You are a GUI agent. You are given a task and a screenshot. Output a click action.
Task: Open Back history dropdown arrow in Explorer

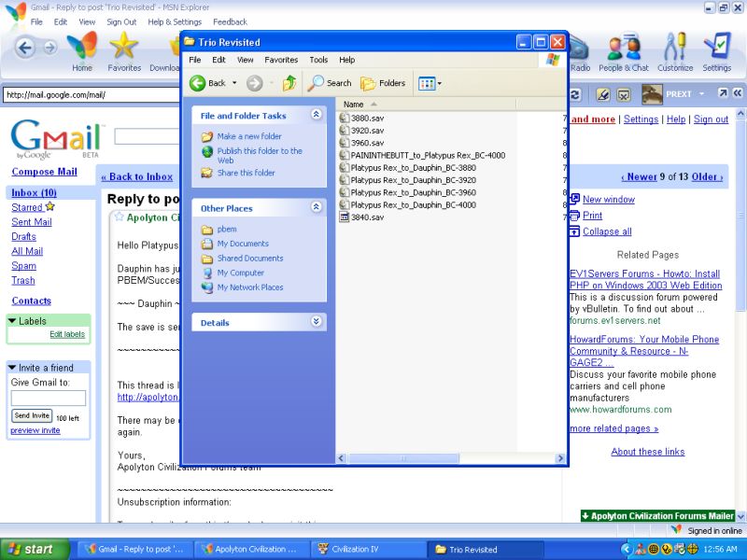click(234, 83)
